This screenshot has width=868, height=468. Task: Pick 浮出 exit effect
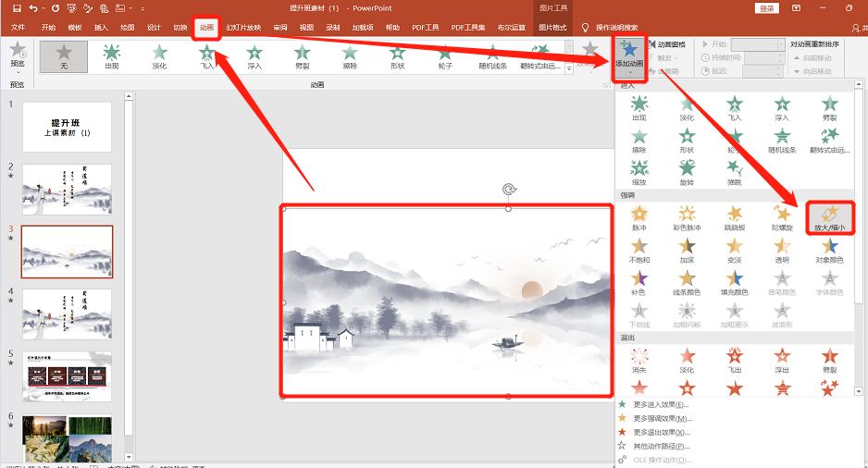[782, 361]
